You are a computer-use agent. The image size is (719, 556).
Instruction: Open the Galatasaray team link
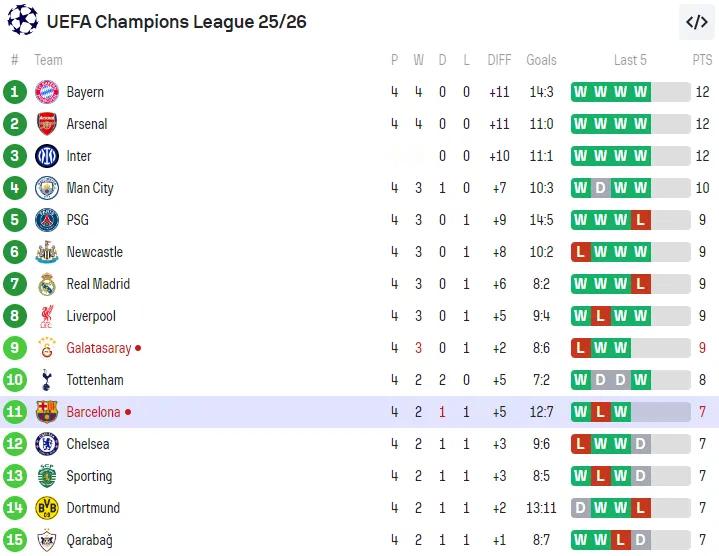99,348
